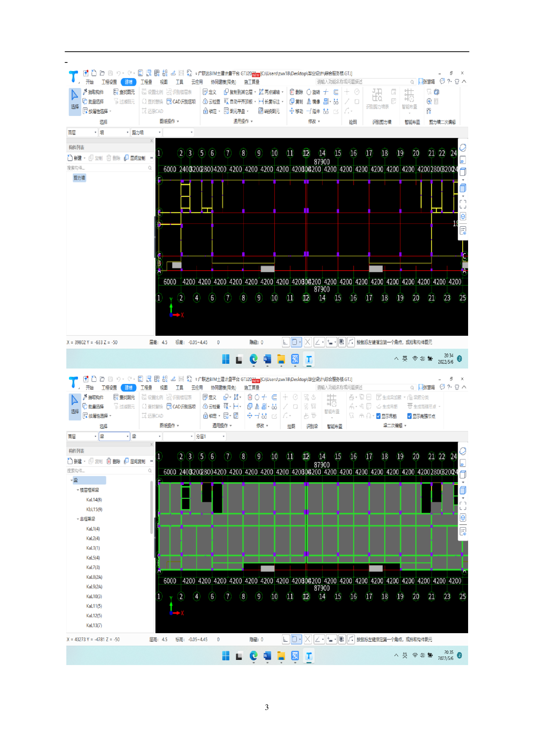Select the 剪力墙 entry in the component list

79,178
